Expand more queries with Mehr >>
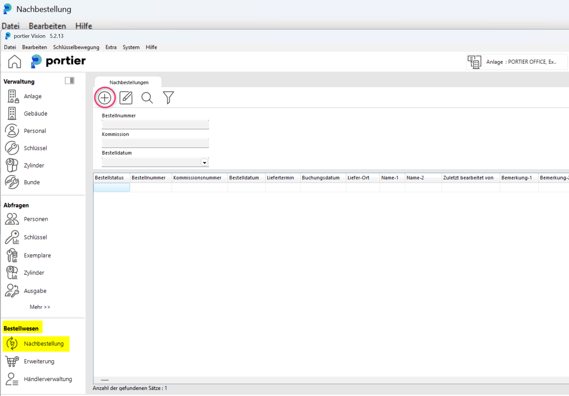This screenshot has width=569, height=396. click(x=40, y=307)
